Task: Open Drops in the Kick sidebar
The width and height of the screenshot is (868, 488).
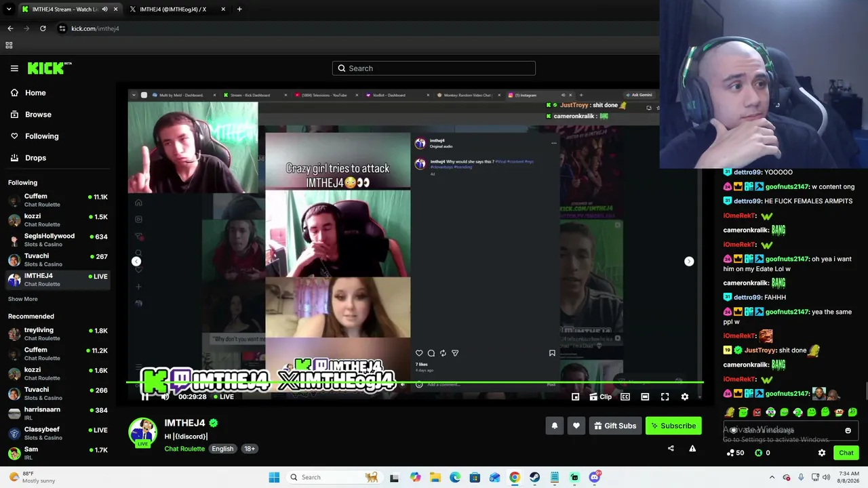Action: (x=58, y=158)
